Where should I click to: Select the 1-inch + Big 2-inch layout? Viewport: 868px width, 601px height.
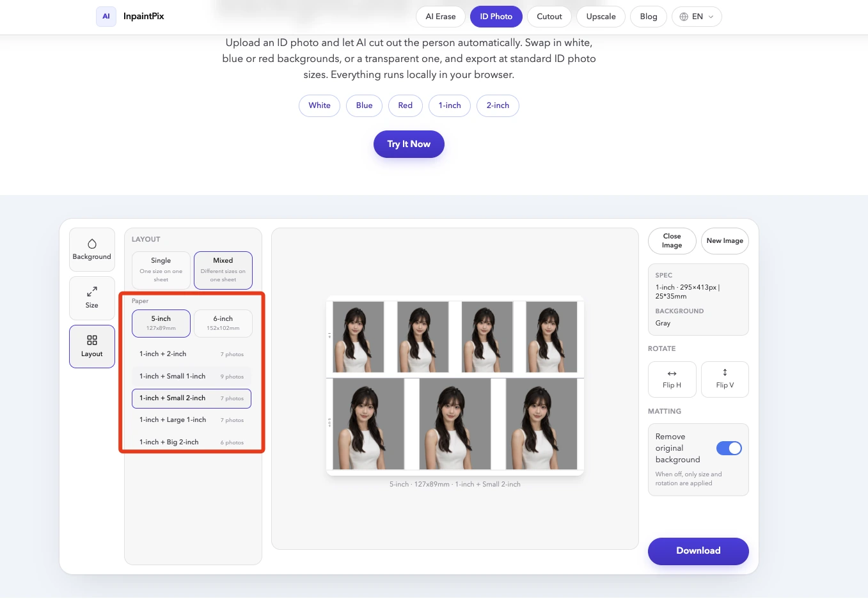[192, 442]
